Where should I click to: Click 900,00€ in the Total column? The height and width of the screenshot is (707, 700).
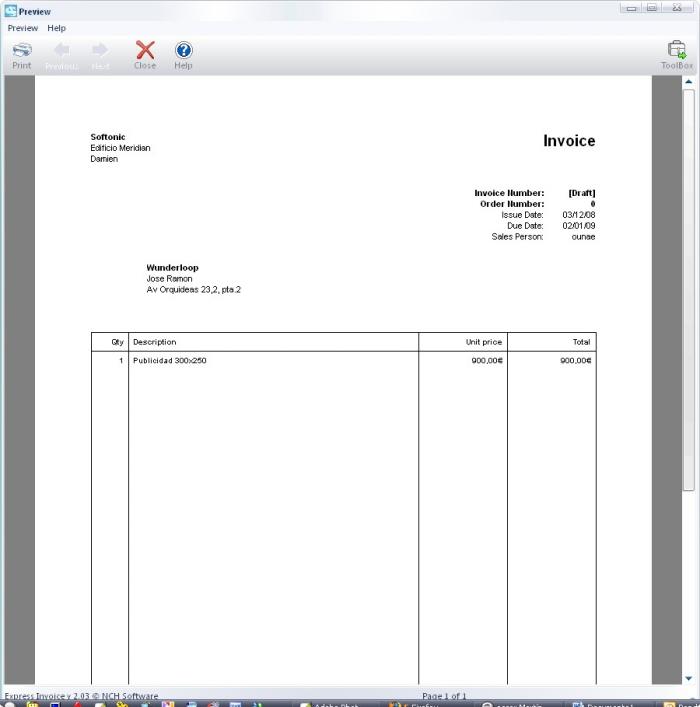pyautogui.click(x=576, y=361)
